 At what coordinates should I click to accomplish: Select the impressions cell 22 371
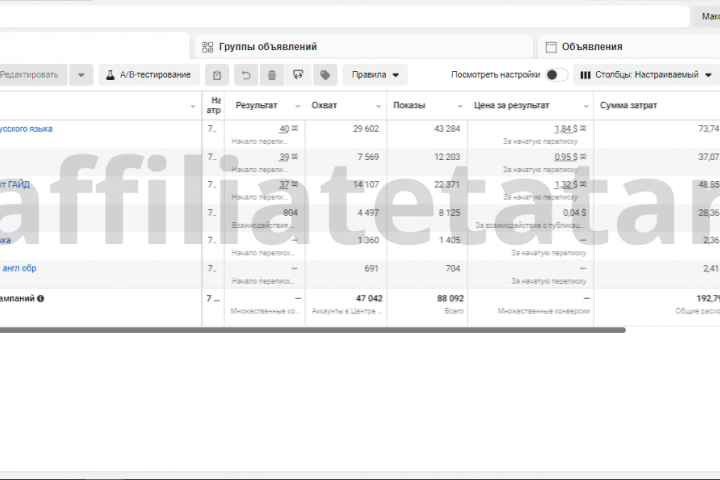[447, 185]
